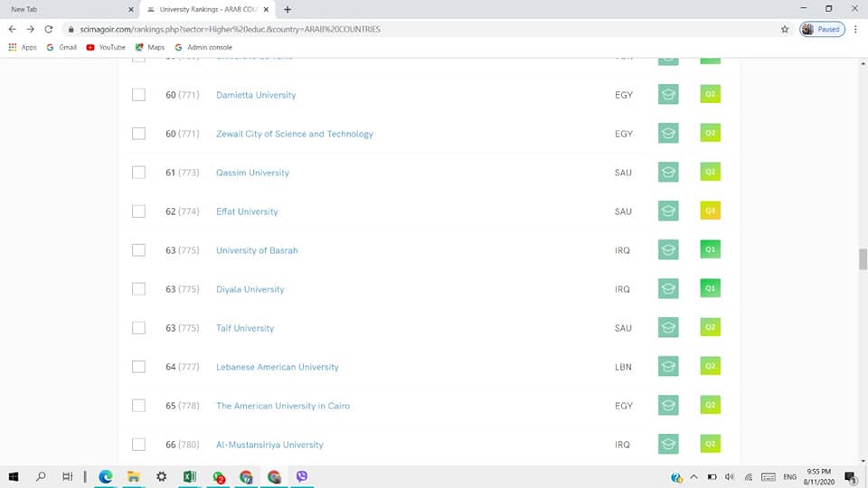This screenshot has width=868, height=488.
Task: Click the graduation cap icon for Taif University
Action: pos(668,327)
